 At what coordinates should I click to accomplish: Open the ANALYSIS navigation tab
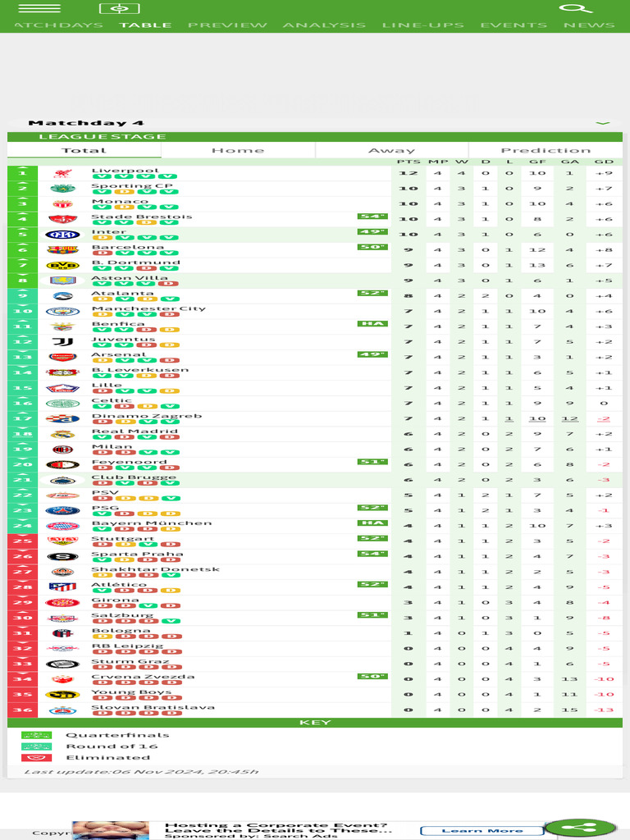tap(324, 25)
